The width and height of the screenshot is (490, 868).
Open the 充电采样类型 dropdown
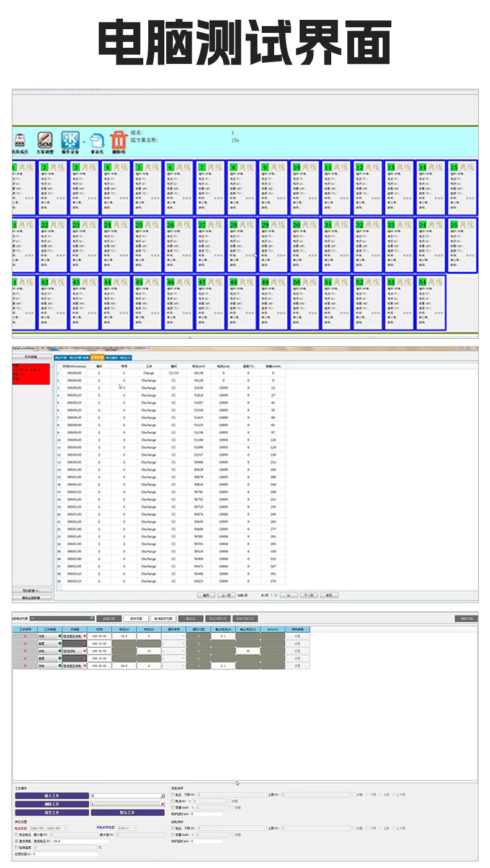[127, 828]
